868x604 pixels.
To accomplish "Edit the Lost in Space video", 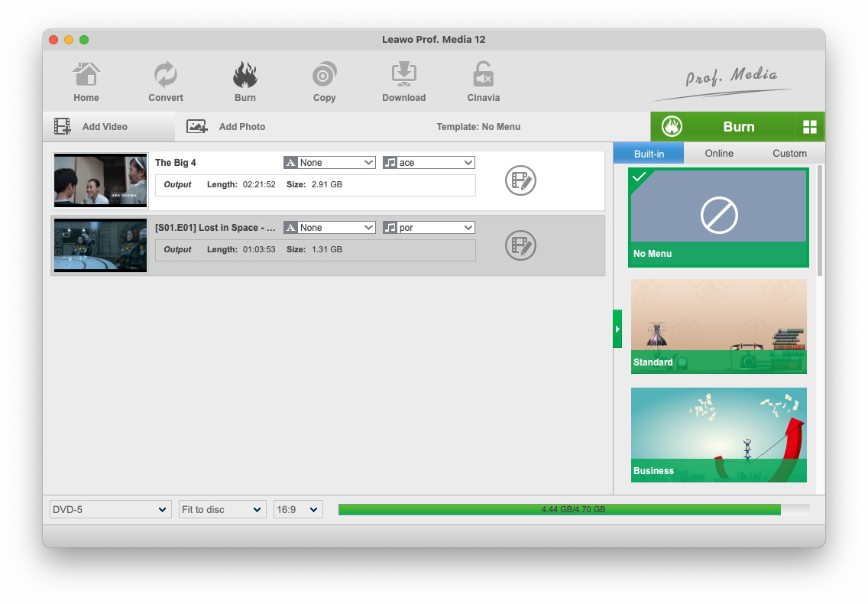I will 520,246.
